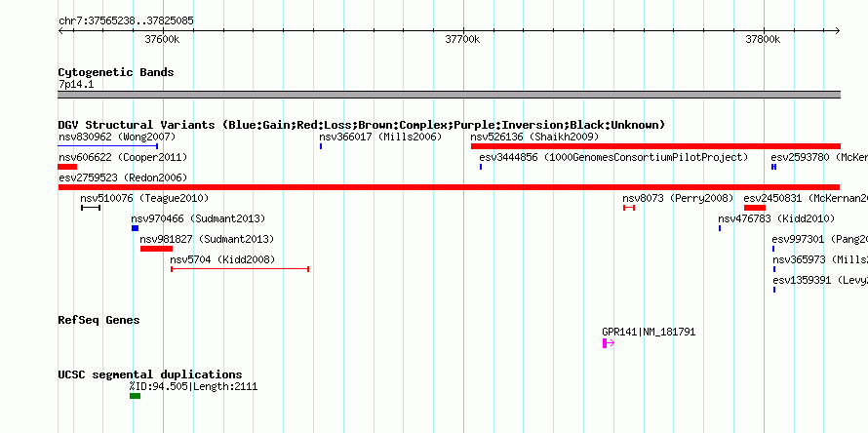Open the nsv365973 Mills variant label
Screen dimensions: 868x433
click(x=820, y=259)
